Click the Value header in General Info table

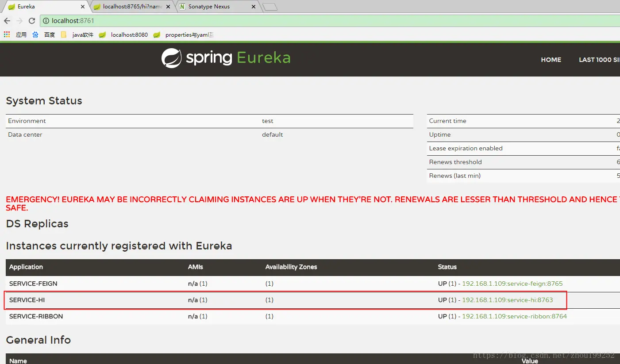point(530,361)
